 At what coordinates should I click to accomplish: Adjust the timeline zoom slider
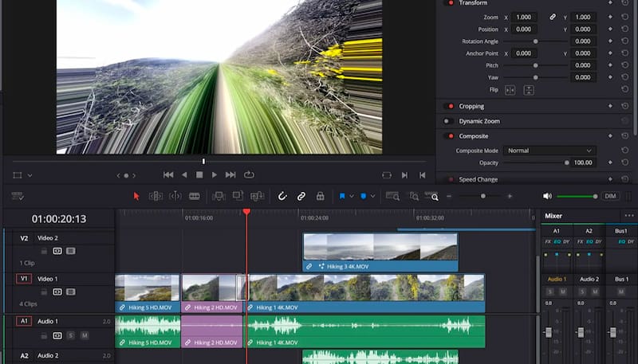[483, 196]
